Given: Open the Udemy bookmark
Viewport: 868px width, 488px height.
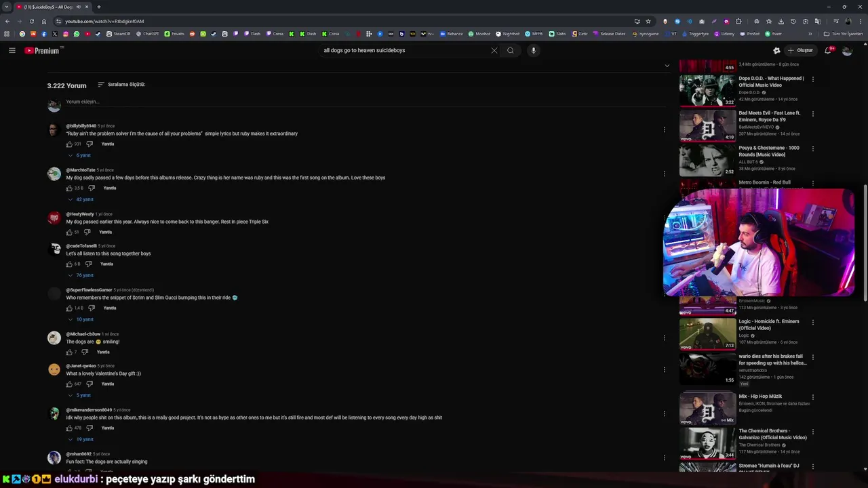Looking at the screenshot, I should pyautogui.click(x=724, y=33).
